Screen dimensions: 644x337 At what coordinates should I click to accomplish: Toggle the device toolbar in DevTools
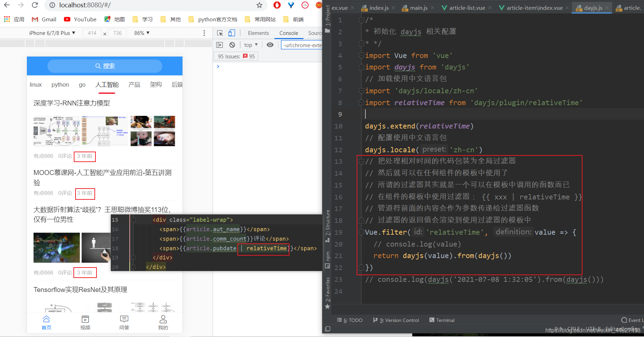coord(231,33)
